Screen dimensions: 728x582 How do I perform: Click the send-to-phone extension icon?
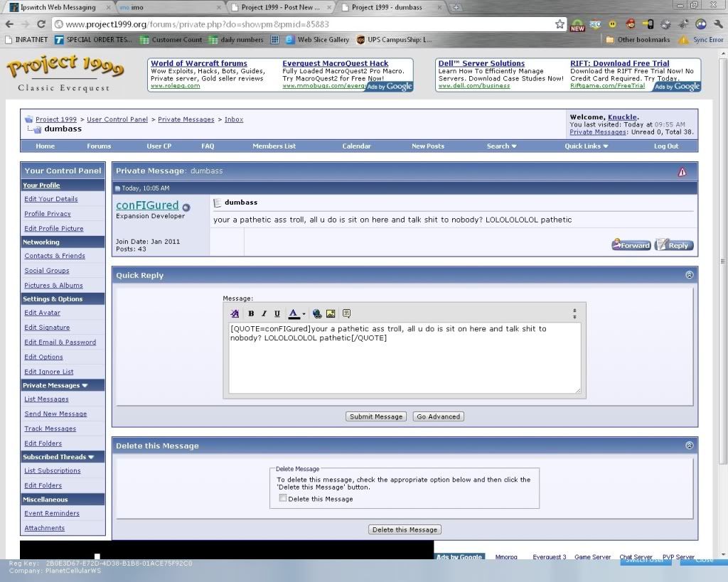648,24
